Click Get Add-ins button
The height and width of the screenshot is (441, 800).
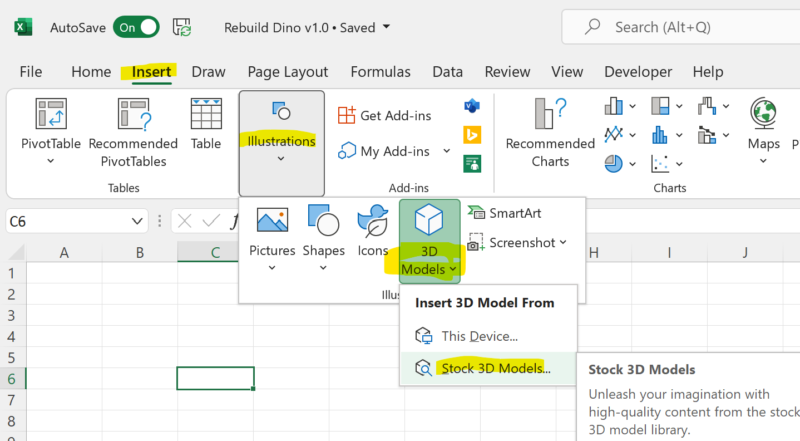click(x=384, y=115)
